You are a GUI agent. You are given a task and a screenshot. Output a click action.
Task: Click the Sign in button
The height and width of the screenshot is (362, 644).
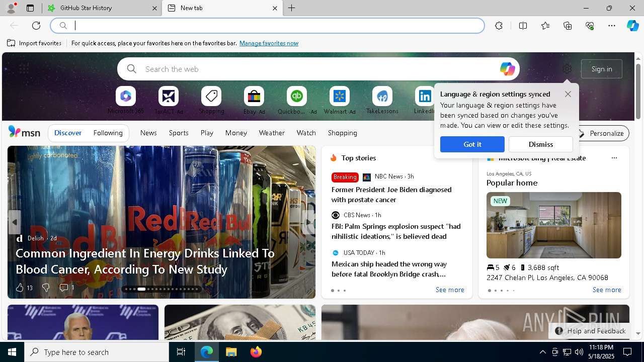click(602, 69)
